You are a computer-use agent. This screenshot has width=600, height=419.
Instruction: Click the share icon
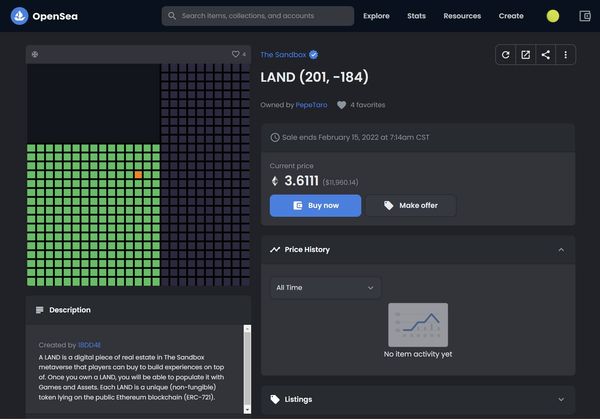click(546, 55)
